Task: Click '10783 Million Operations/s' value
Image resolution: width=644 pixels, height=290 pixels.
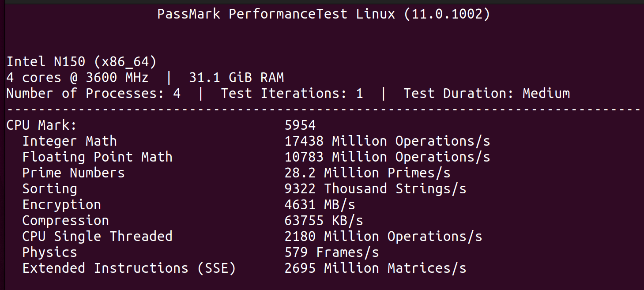Action: click(388, 157)
